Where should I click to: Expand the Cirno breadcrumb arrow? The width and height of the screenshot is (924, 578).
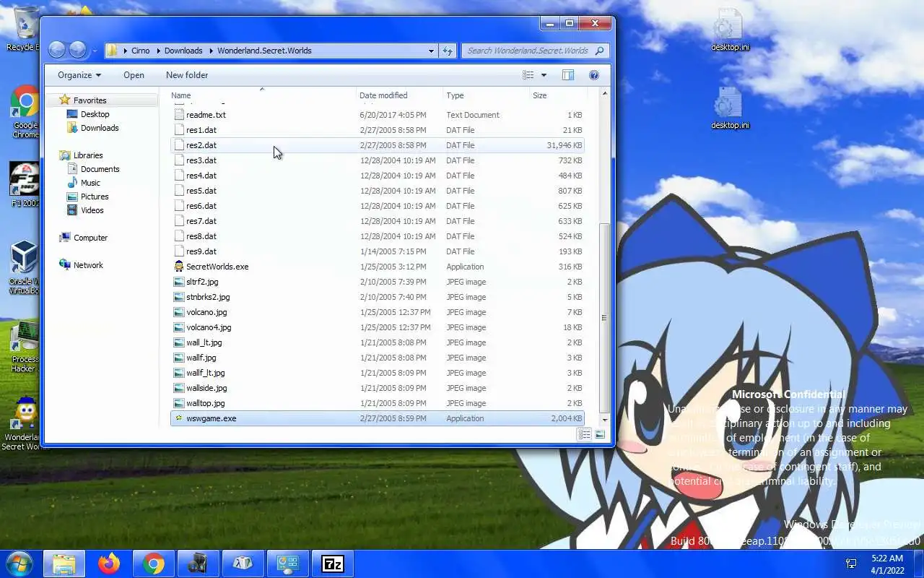[x=157, y=51]
